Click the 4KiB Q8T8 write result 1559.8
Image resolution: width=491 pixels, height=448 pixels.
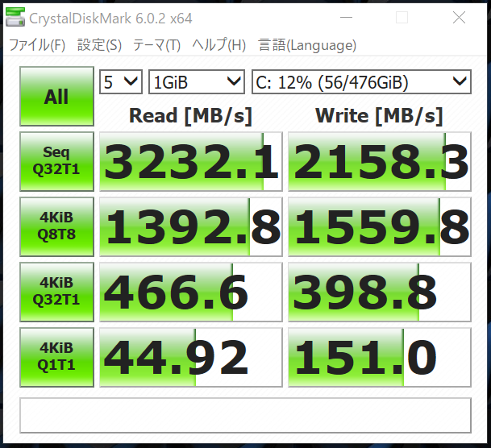(x=380, y=226)
